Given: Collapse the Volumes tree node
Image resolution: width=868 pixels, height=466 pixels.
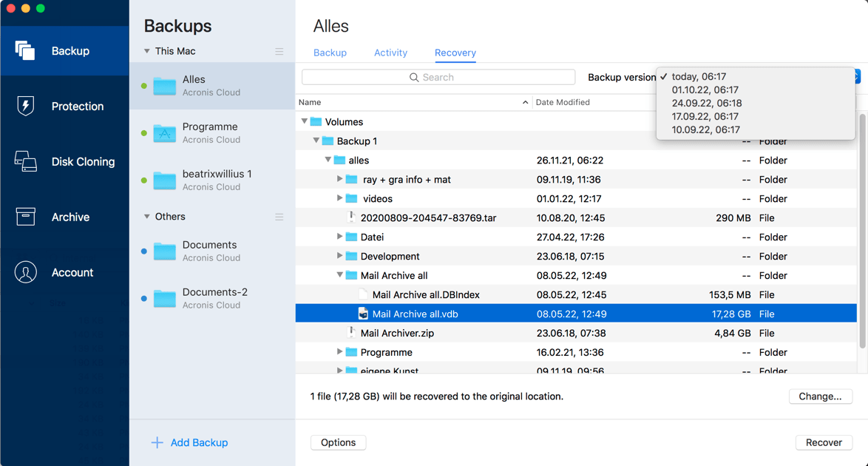Looking at the screenshot, I should coord(305,121).
